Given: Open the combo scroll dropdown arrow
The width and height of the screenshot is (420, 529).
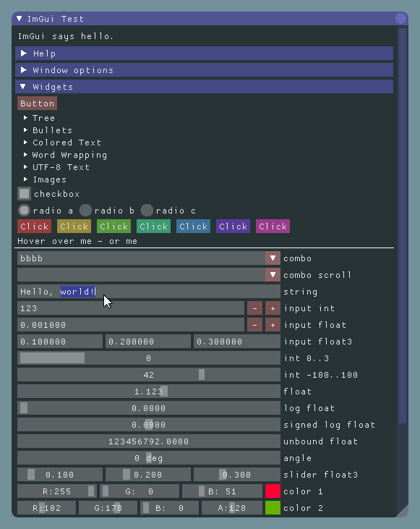Looking at the screenshot, I should (273, 274).
